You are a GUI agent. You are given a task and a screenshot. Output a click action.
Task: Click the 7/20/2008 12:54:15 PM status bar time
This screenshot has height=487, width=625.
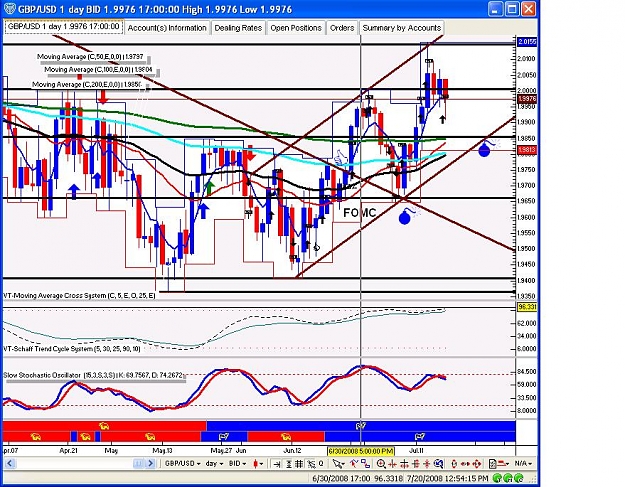coord(448,478)
